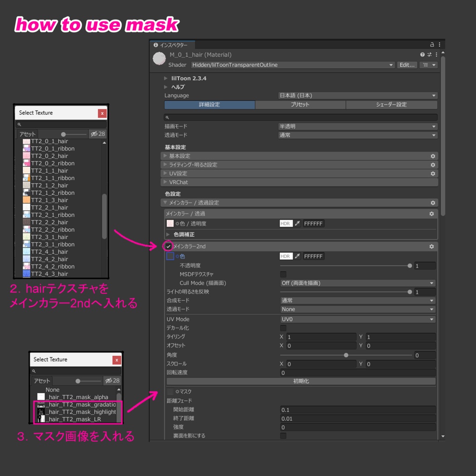This screenshot has width=476, height=476.
Task: Enable the デカール化 checkbox
Action: pyautogui.click(x=283, y=328)
